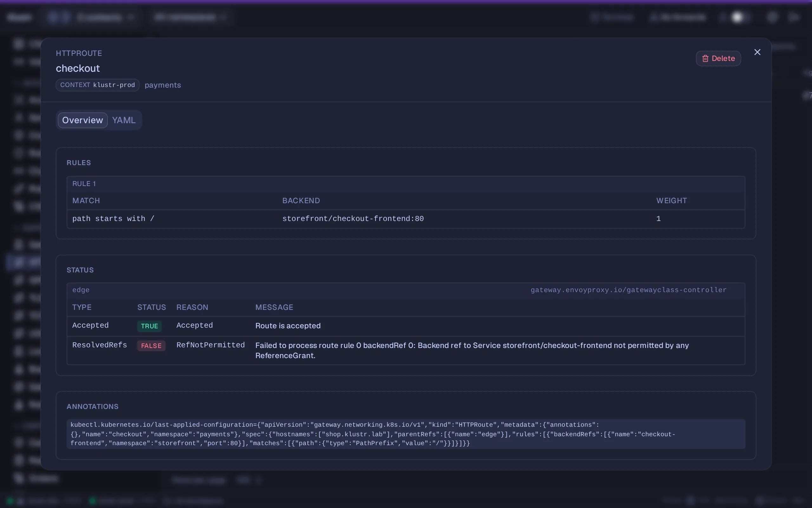812x508 pixels.
Task: Click the ResolvedRefs condition type
Action: 100,345
